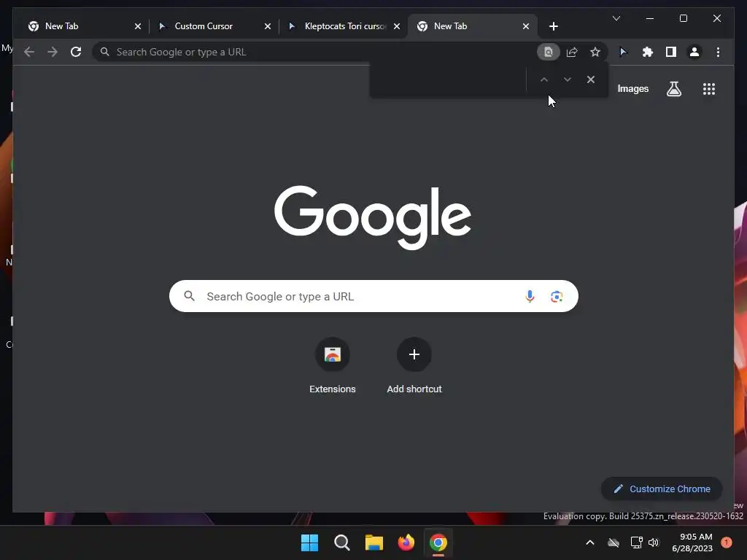Toggle the Chrome side panel
This screenshot has width=747, height=560.
671,52
